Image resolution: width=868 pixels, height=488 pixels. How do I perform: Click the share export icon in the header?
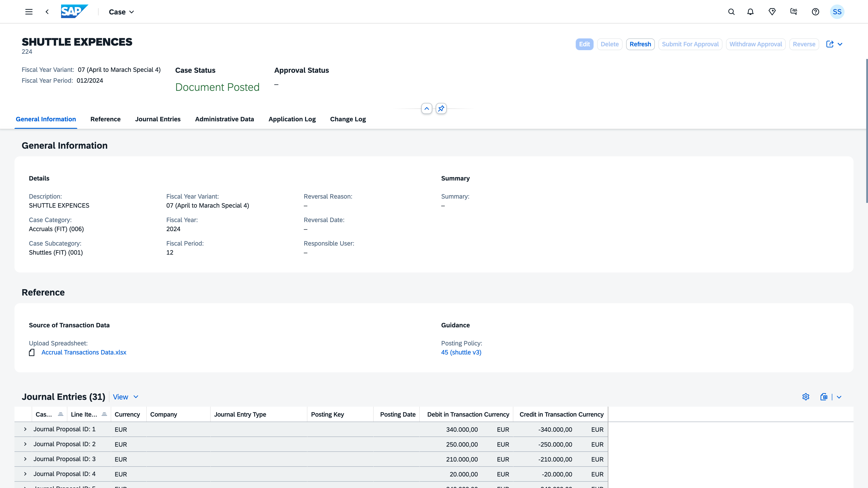click(830, 44)
